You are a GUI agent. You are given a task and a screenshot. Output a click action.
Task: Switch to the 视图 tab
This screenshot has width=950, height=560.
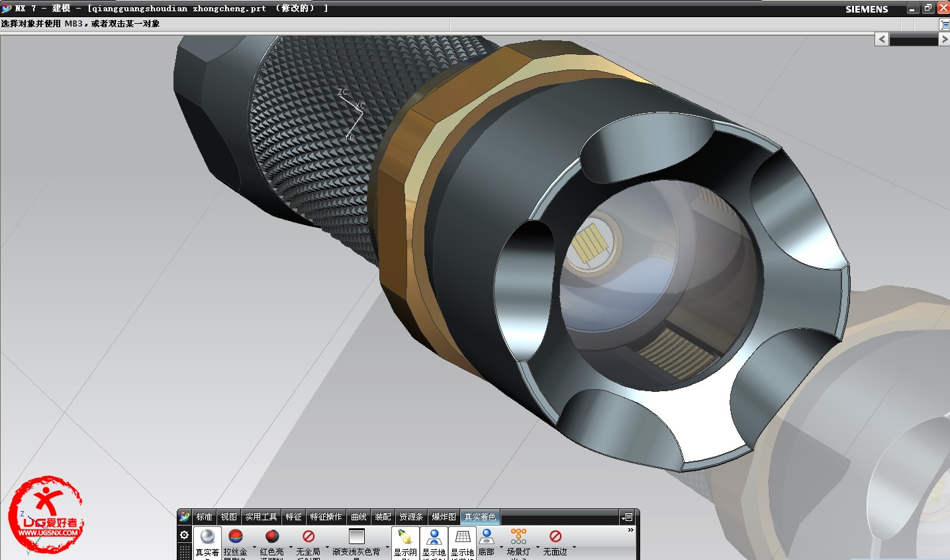(229, 517)
